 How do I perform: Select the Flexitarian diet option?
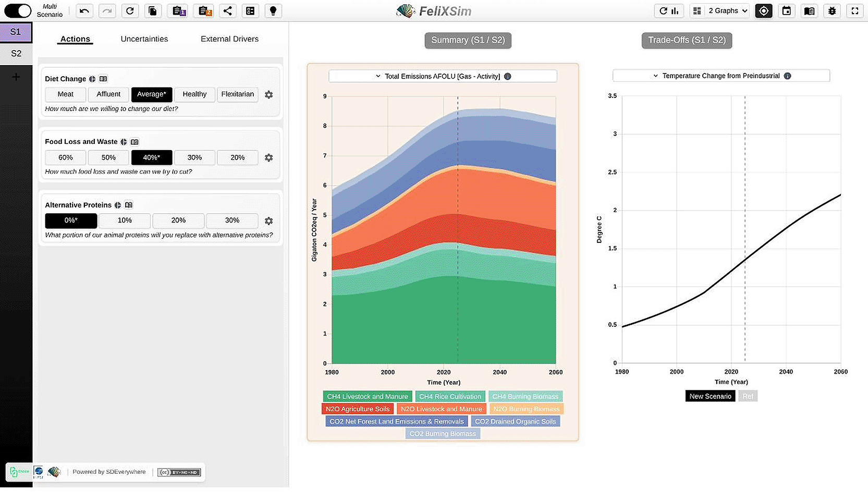238,94
